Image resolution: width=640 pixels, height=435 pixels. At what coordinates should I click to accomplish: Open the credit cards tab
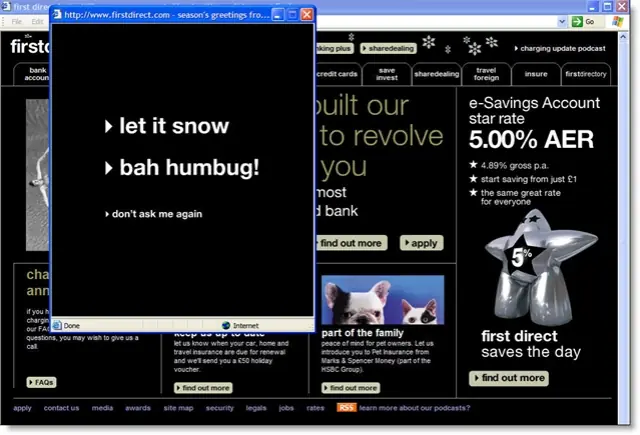(338, 74)
